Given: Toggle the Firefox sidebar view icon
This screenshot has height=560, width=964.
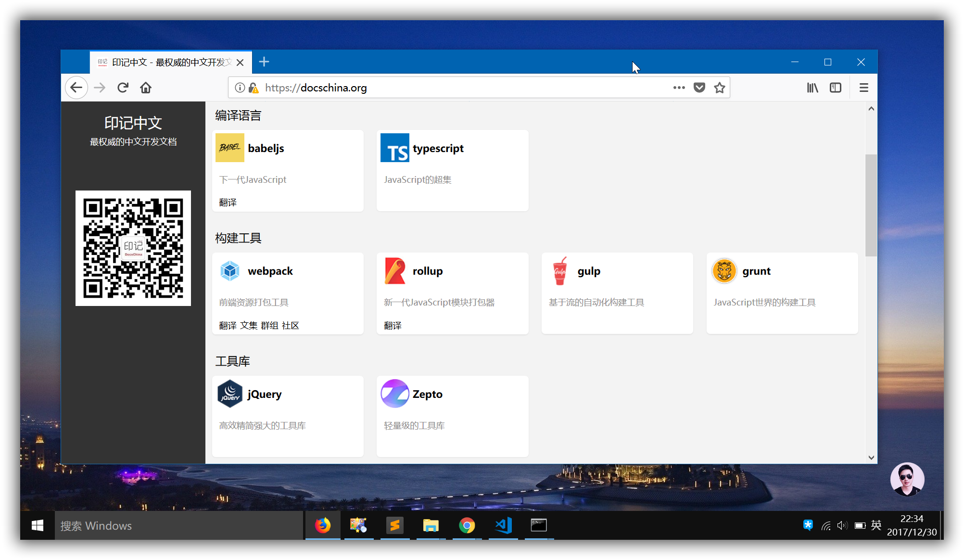Looking at the screenshot, I should coord(836,88).
